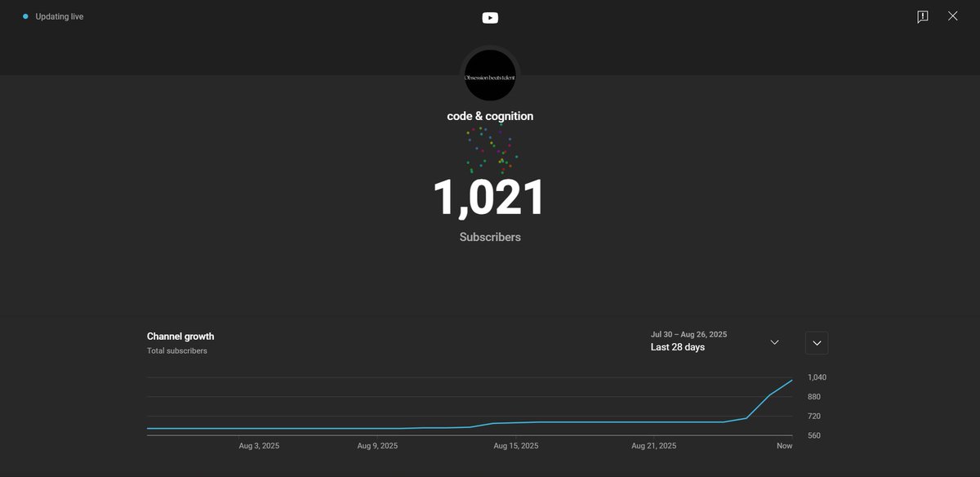Click the 'code & cognition' channel name
Image resolution: width=980 pixels, height=477 pixels.
point(490,116)
